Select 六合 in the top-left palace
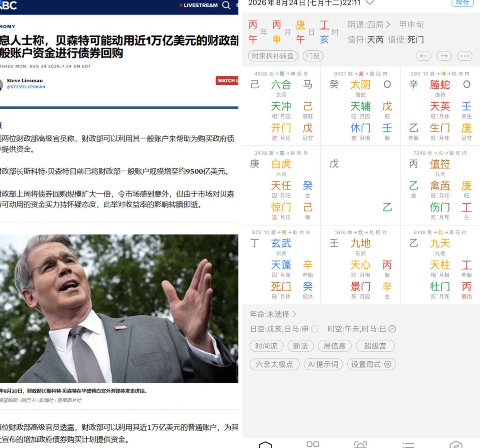Viewport: 480px width, 448px height. click(281, 85)
